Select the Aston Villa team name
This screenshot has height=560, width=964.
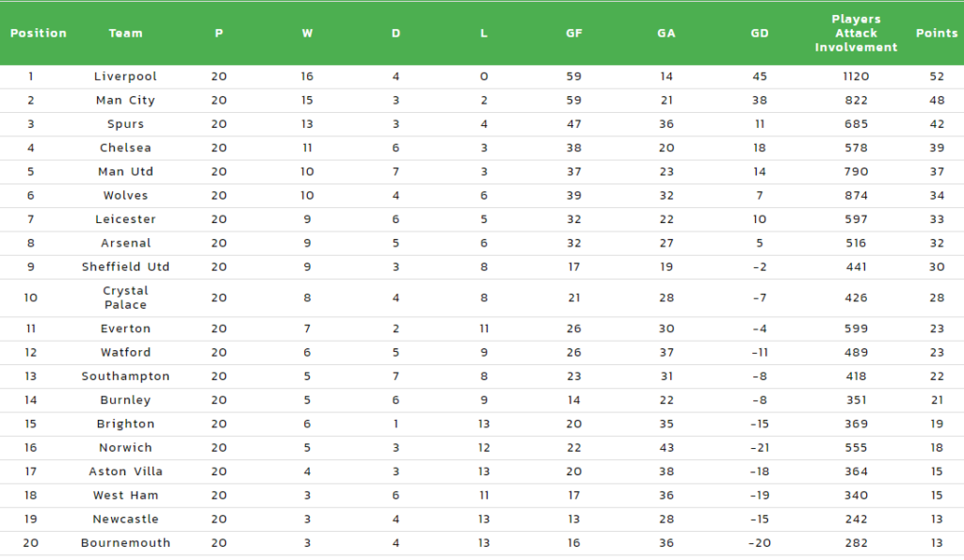(x=125, y=472)
